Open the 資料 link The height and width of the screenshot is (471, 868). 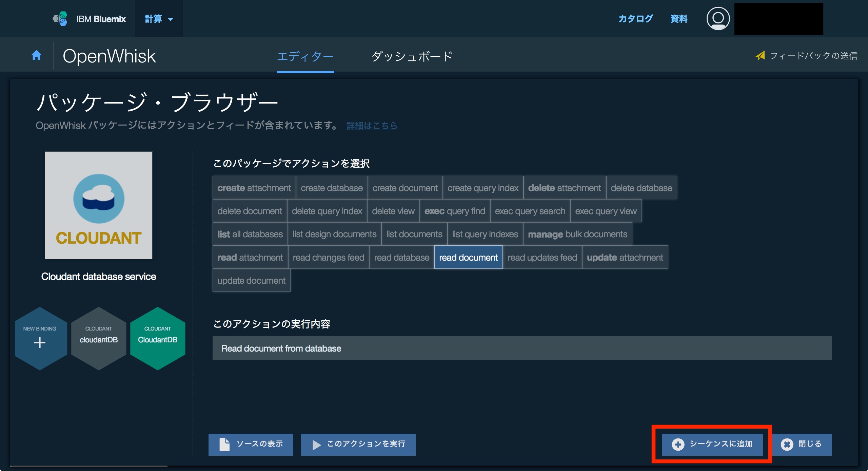pyautogui.click(x=679, y=19)
